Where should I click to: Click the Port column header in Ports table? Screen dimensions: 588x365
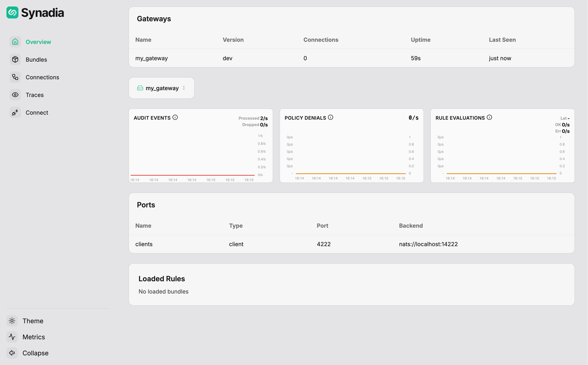(323, 226)
